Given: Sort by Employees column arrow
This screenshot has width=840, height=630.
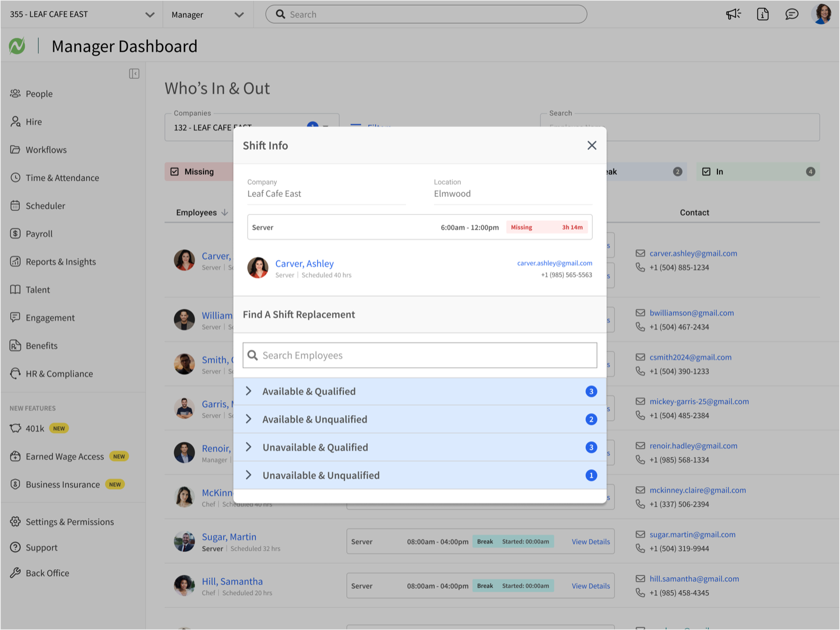Looking at the screenshot, I should 225,212.
